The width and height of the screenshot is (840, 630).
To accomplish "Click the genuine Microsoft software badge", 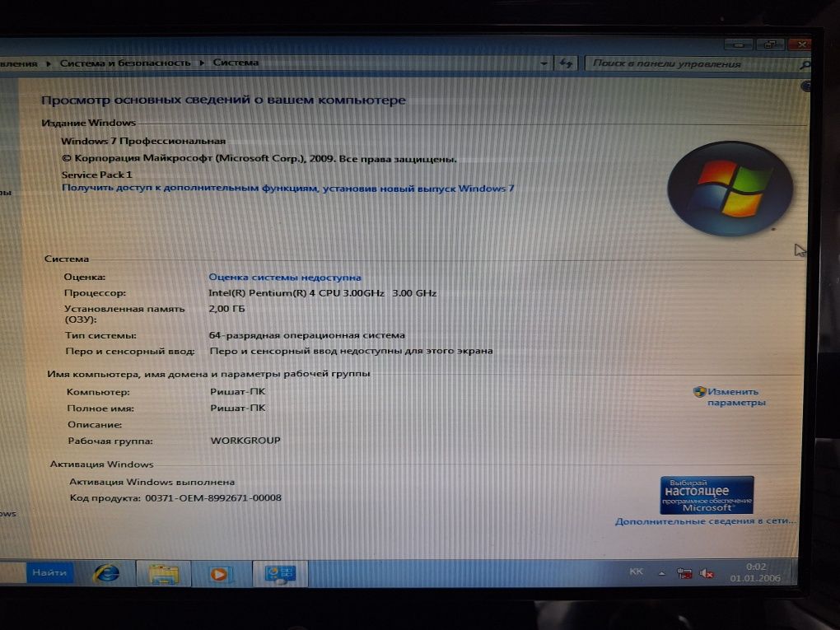I will click(707, 495).
